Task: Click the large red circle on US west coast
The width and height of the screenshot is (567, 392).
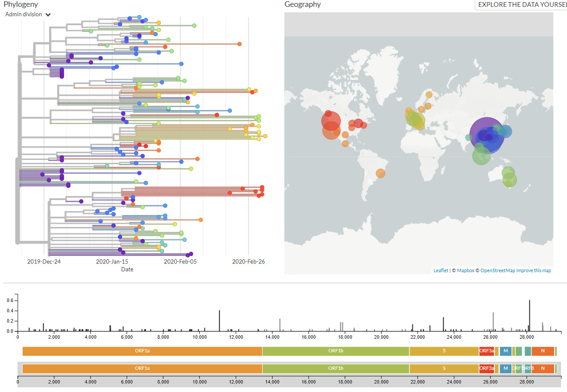Action: pyautogui.click(x=331, y=121)
